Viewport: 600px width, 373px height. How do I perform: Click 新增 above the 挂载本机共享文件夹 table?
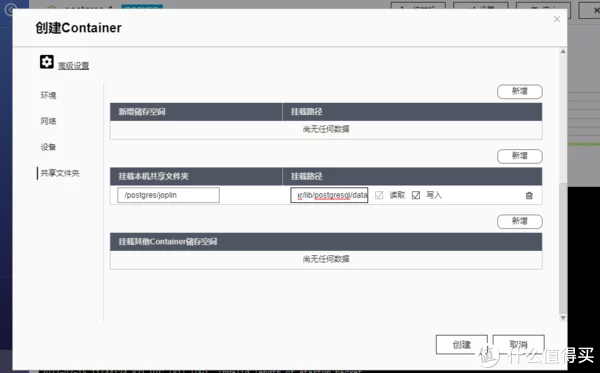[x=520, y=156]
